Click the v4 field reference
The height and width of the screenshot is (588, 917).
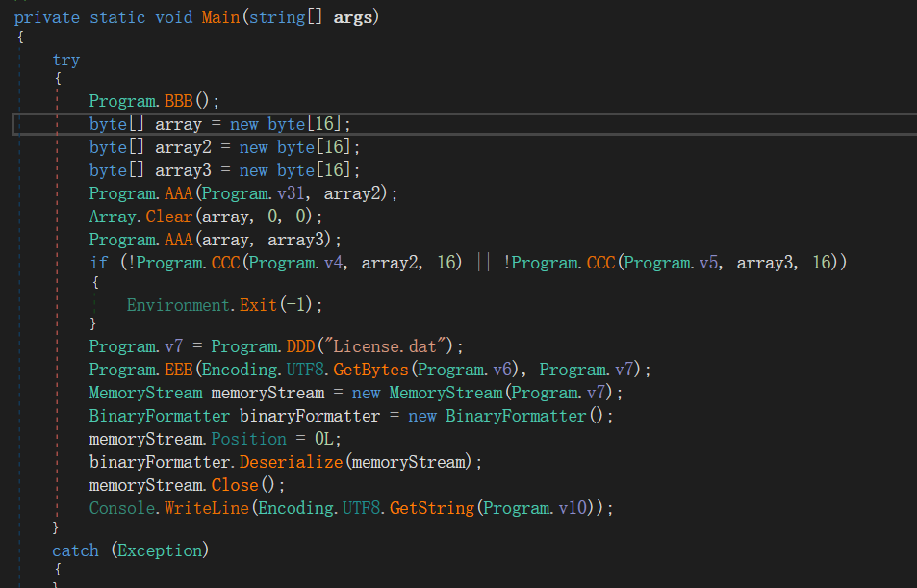tap(333, 263)
